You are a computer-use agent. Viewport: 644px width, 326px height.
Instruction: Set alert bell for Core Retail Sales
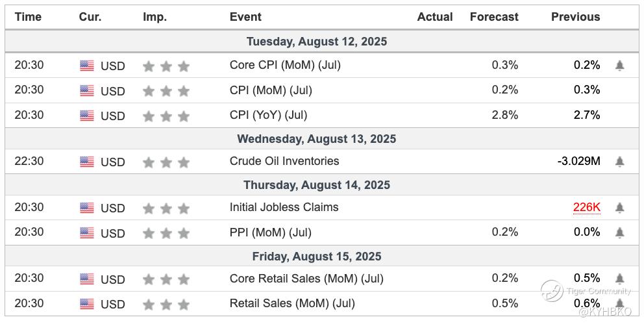619,279
